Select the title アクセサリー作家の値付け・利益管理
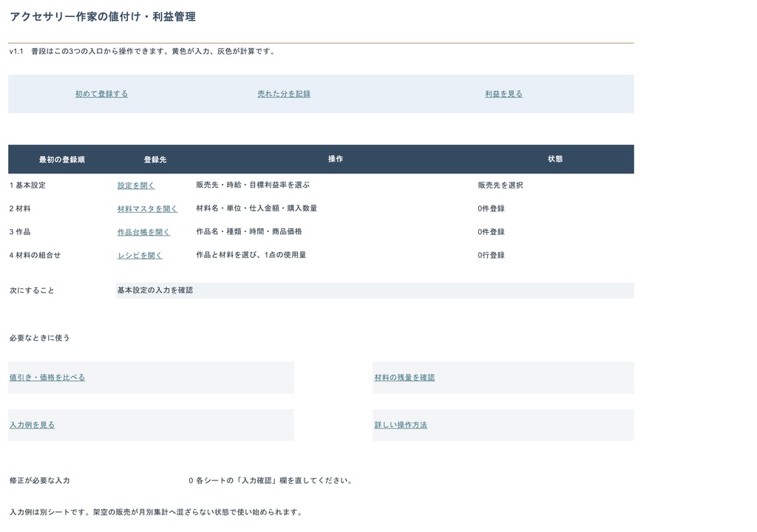The image size is (757, 532). click(102, 16)
